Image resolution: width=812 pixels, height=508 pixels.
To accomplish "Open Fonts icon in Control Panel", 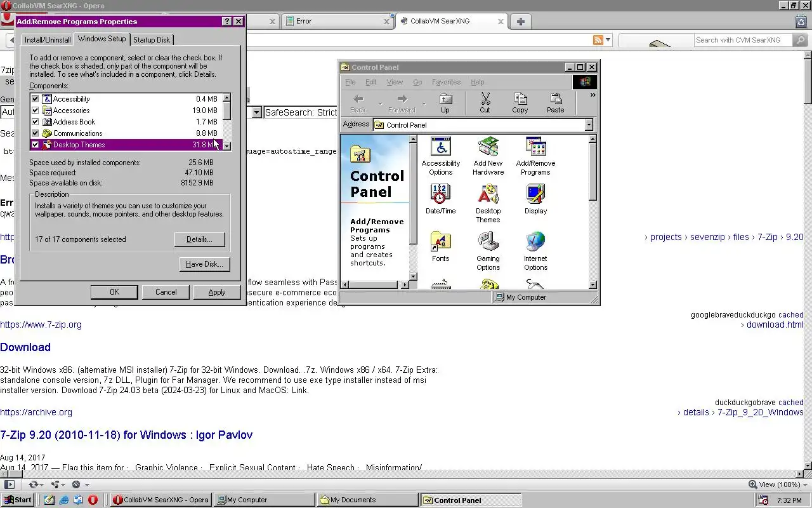I will (440, 247).
